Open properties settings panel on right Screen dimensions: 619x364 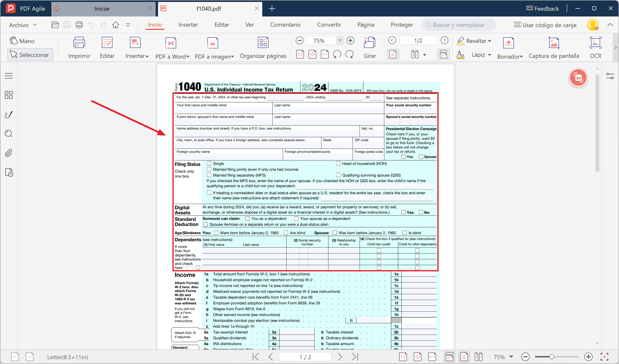610,76
